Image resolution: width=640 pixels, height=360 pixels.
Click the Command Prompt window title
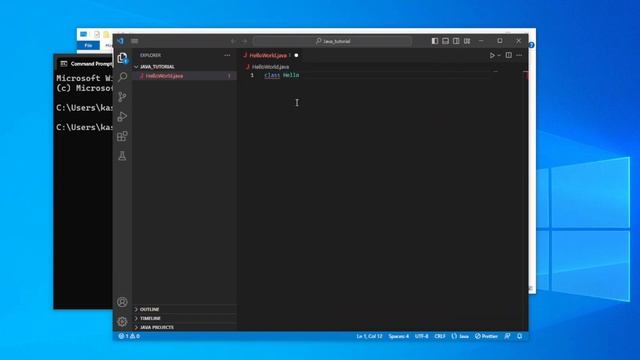pos(91,64)
